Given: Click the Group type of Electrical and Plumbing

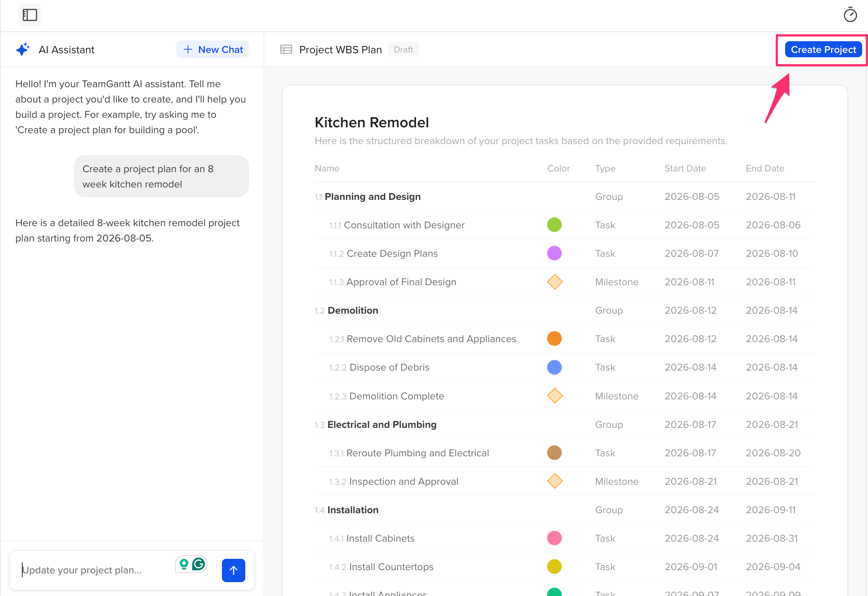Looking at the screenshot, I should [609, 425].
